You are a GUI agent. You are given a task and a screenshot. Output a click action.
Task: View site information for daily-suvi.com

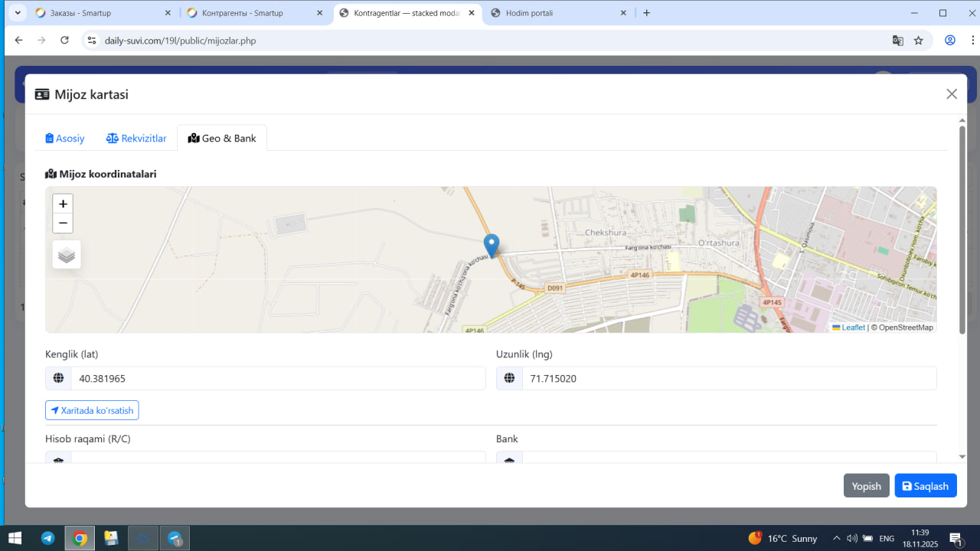[92, 41]
